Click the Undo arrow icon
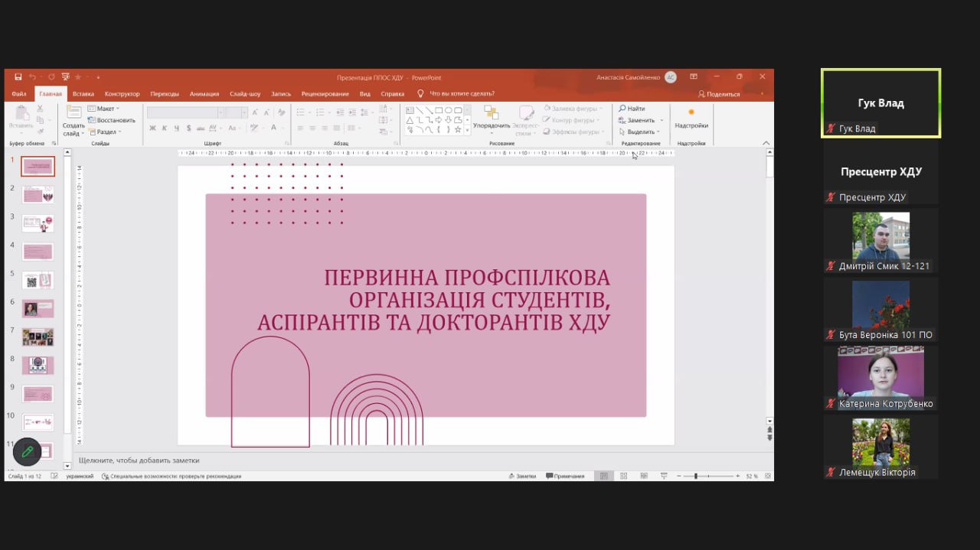The image size is (980, 550). [32, 77]
